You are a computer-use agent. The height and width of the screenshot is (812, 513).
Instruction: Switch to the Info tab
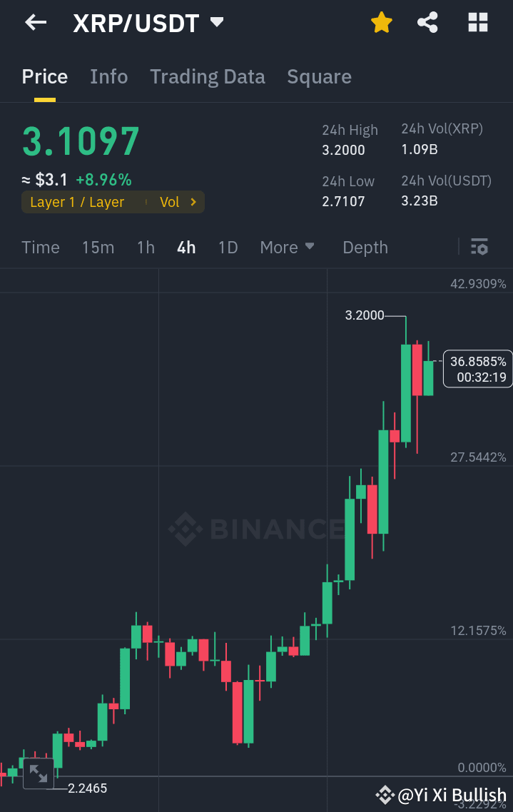108,76
